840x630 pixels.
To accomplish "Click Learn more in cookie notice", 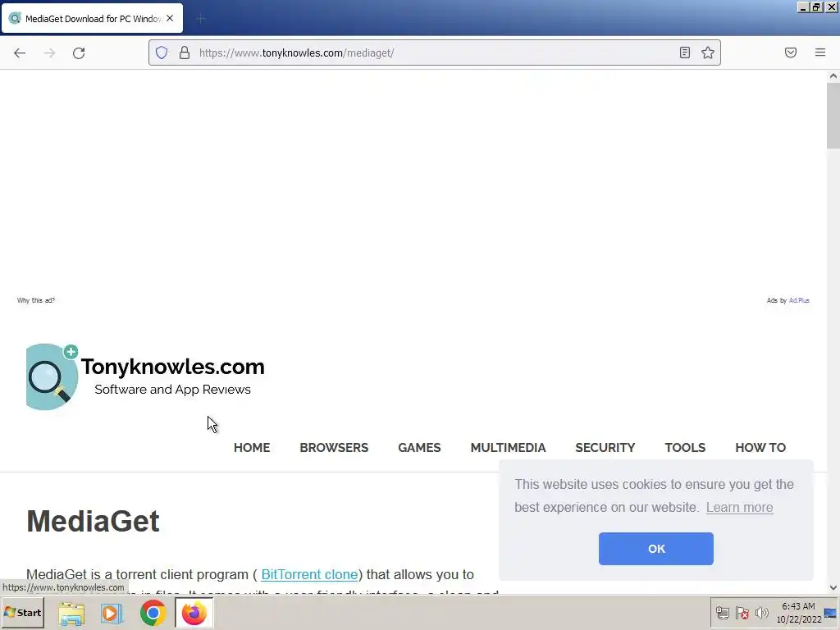I will [x=739, y=507].
